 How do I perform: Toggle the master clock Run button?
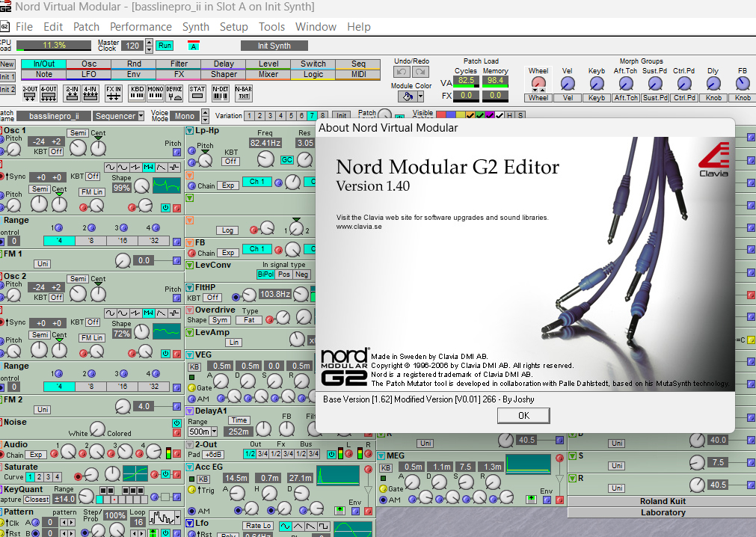pos(165,46)
